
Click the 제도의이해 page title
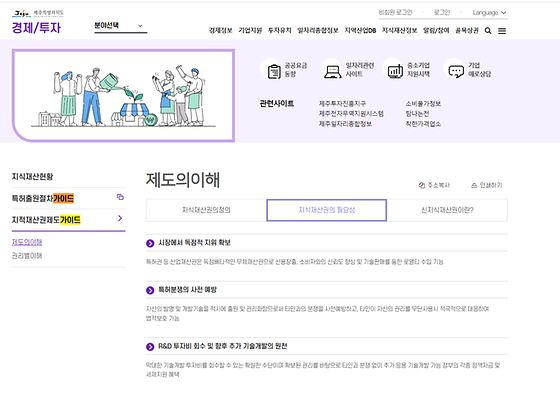182,180
